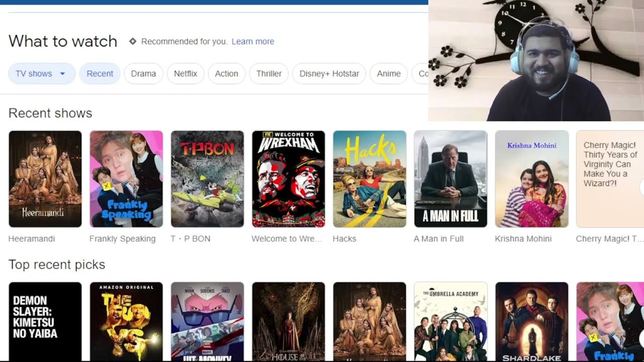Click the Heeramandi title under its poster
This screenshot has width=644, height=362.
tap(32, 239)
